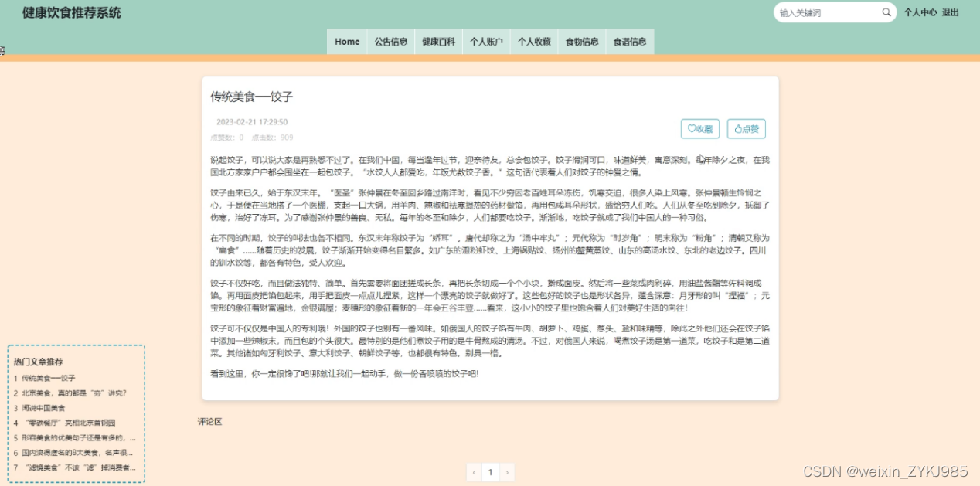Click the 热门文章推荐 heading

(39, 362)
